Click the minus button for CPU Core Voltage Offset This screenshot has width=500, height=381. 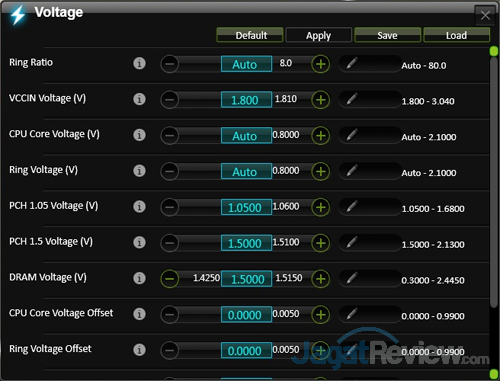click(x=170, y=315)
